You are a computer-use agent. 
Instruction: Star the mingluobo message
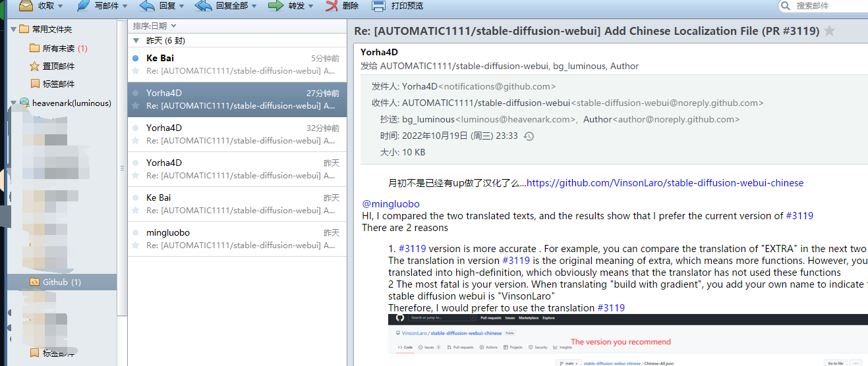tap(136, 245)
